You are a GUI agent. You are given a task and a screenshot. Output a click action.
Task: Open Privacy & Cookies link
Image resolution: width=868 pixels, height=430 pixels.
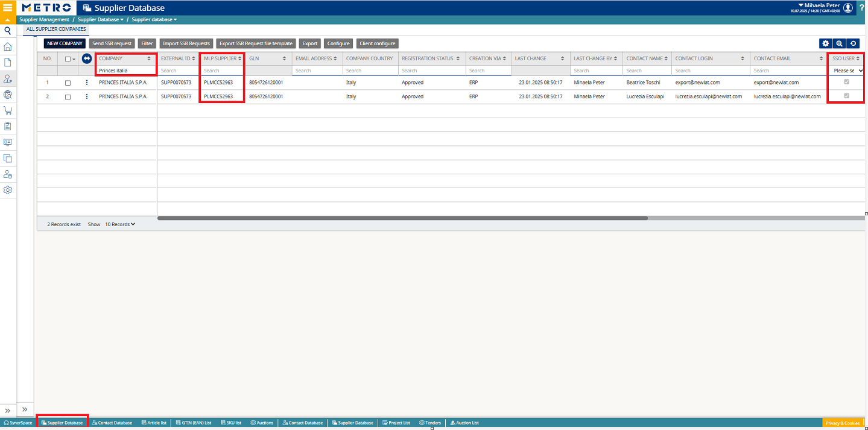(843, 423)
